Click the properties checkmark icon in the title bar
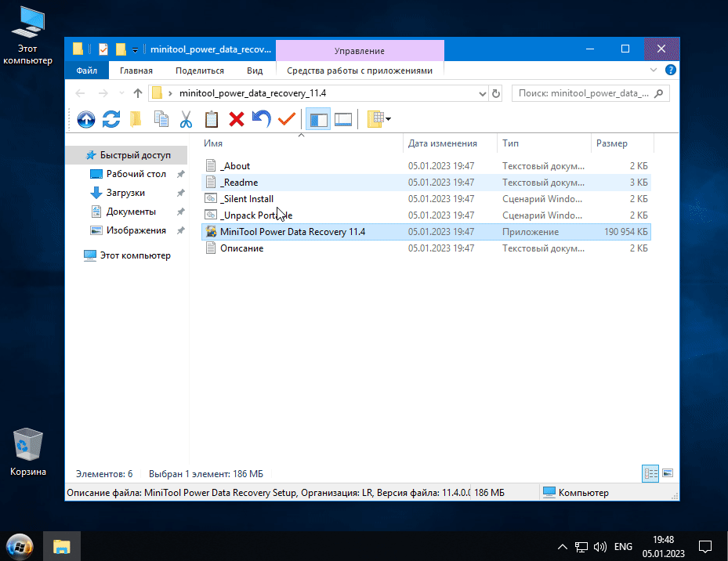Viewport: 728px width, 561px height. tap(103, 49)
